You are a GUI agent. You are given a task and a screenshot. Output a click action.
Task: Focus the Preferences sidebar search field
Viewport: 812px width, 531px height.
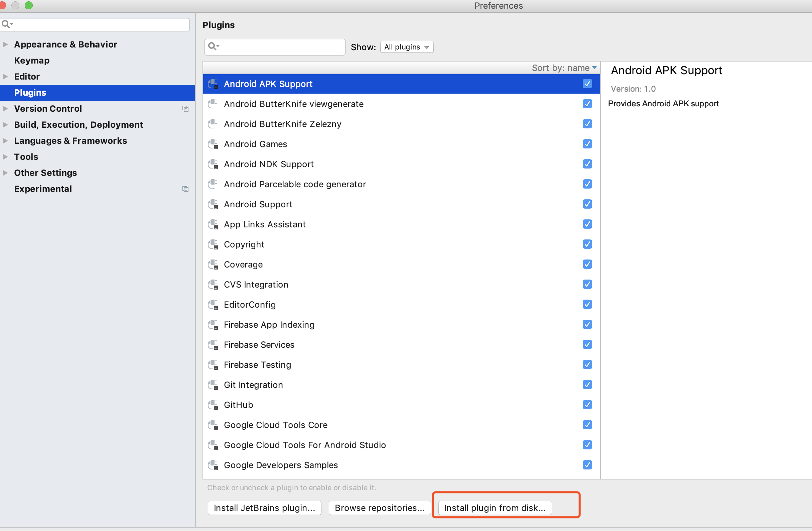coord(99,25)
